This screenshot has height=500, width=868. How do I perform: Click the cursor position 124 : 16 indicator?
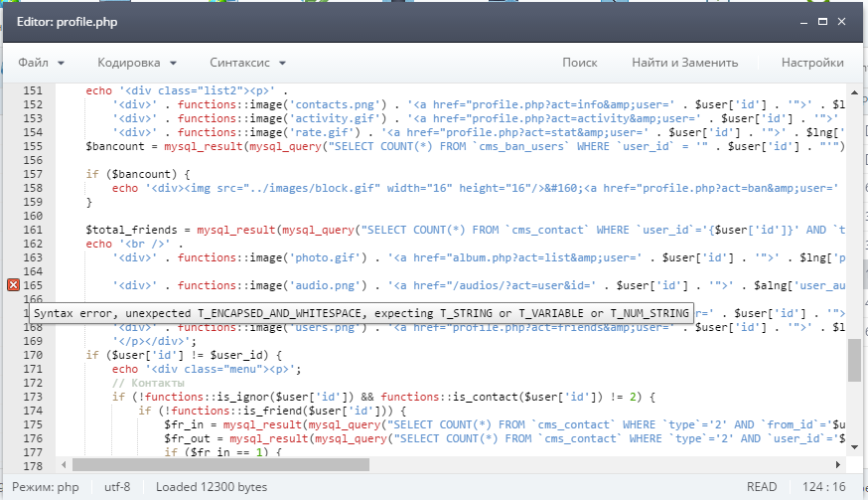pyautogui.click(x=826, y=487)
